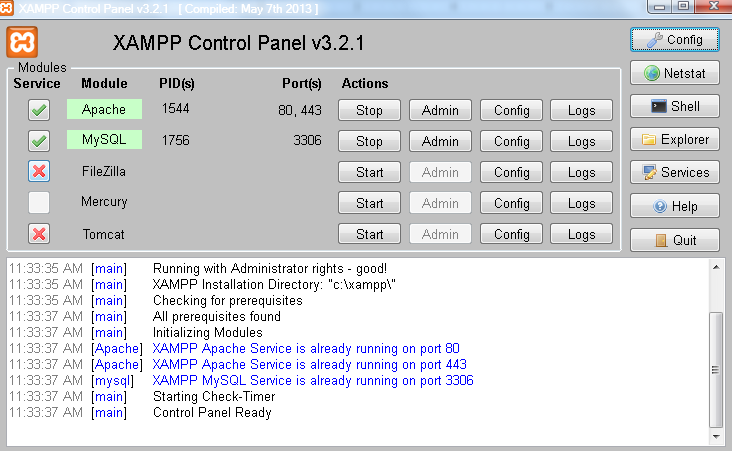Click the log scrollbar down arrow
This screenshot has height=451, width=732.
coord(716,437)
